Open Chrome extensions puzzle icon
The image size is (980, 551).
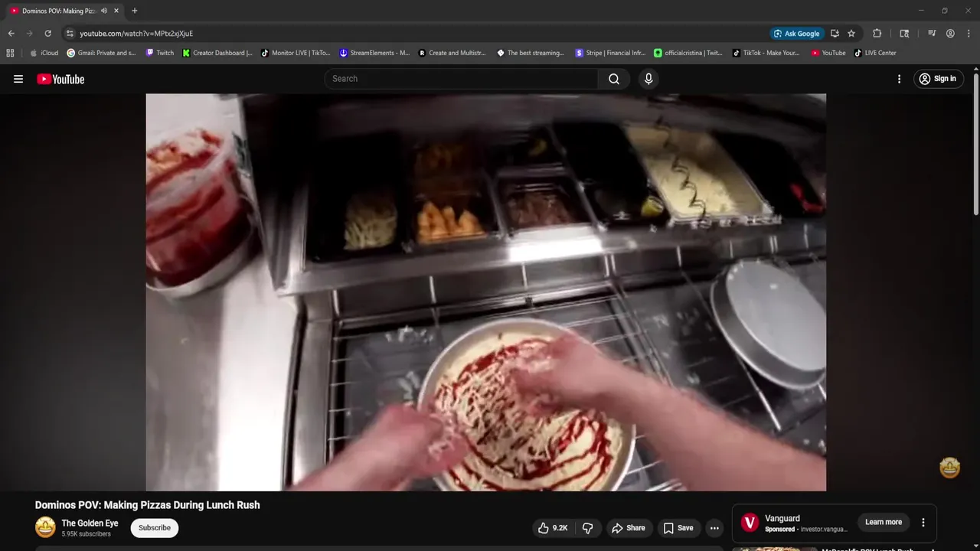tap(877, 34)
